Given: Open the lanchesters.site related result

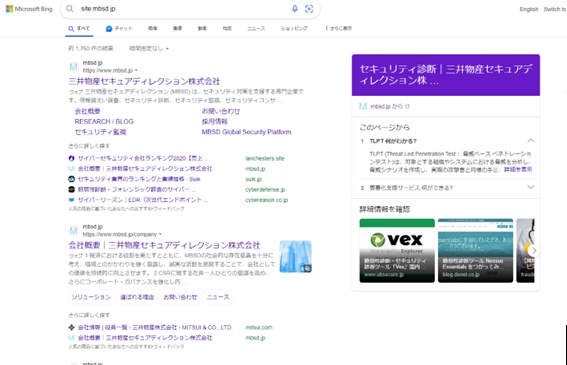Looking at the screenshot, I should pos(143,158).
